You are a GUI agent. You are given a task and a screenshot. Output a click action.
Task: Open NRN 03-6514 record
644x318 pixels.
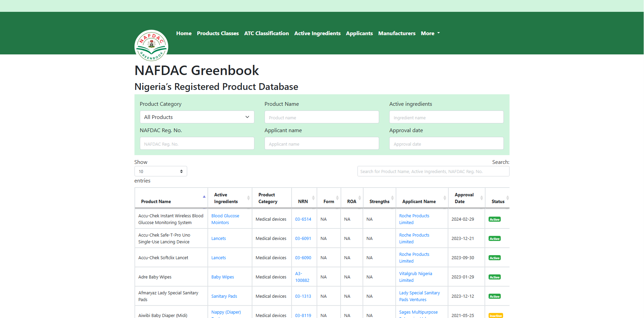303,219
